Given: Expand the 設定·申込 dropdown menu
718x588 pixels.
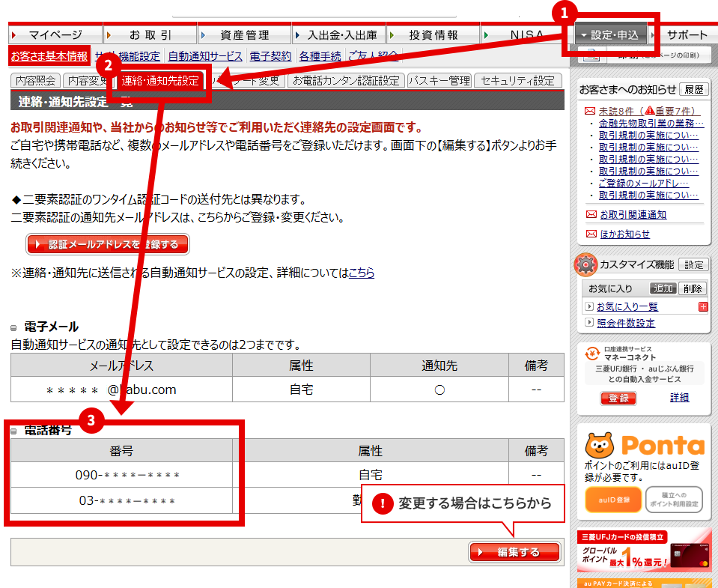Looking at the screenshot, I should point(610,34).
